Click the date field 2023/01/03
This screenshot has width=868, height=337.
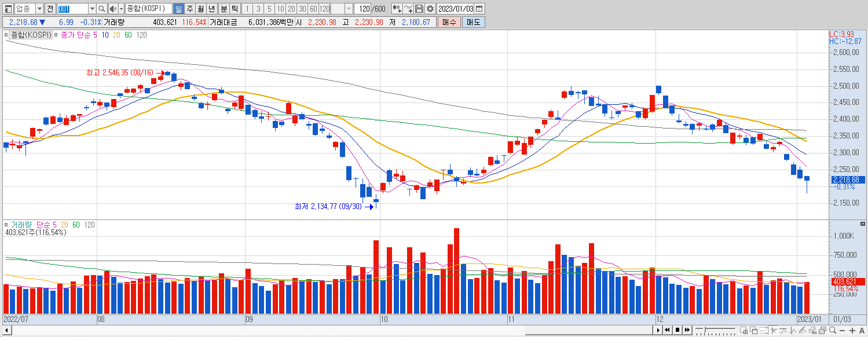click(456, 9)
